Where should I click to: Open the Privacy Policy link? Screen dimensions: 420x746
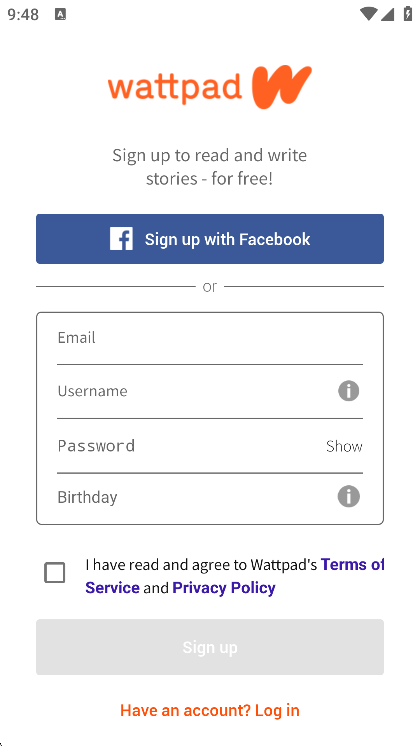click(x=224, y=588)
